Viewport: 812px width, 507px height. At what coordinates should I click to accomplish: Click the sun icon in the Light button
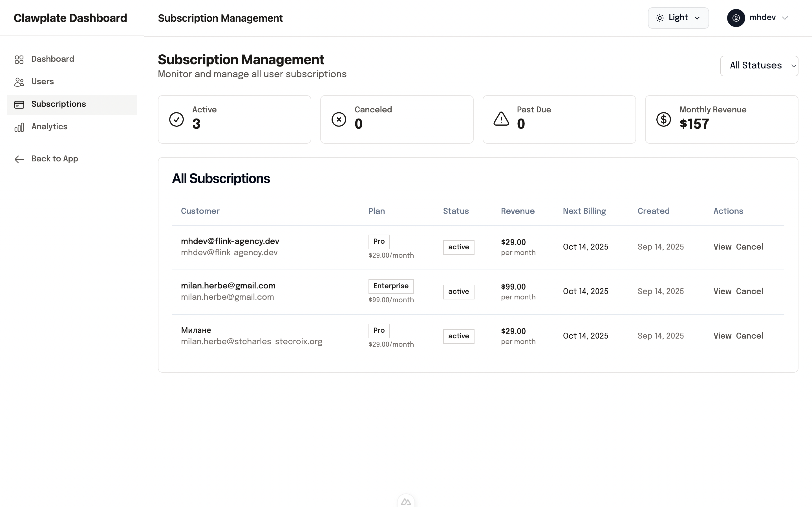pyautogui.click(x=660, y=18)
